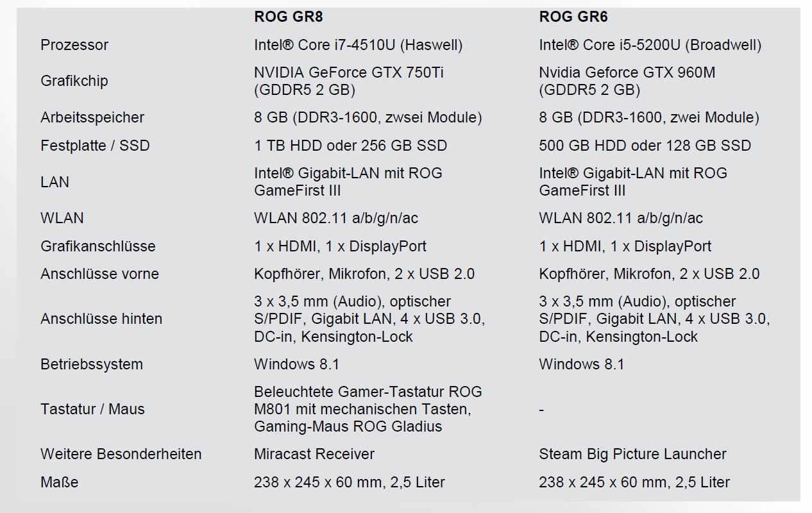This screenshot has height=513, width=812.
Task: Select the Anschlüsse hinten label
Action: click(x=101, y=319)
